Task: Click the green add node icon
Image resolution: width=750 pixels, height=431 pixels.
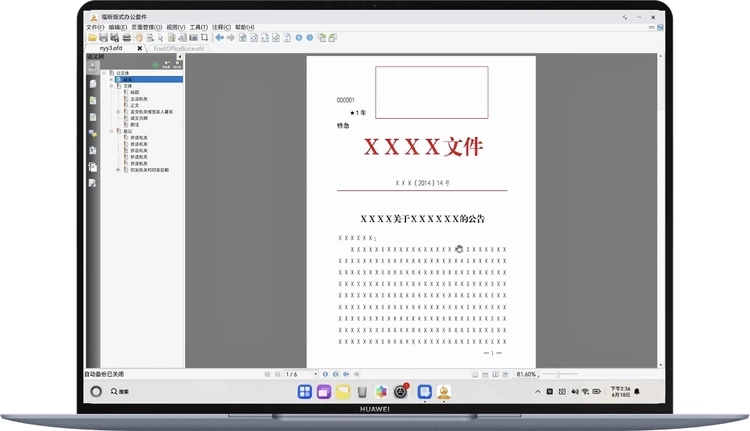Action: (x=155, y=65)
